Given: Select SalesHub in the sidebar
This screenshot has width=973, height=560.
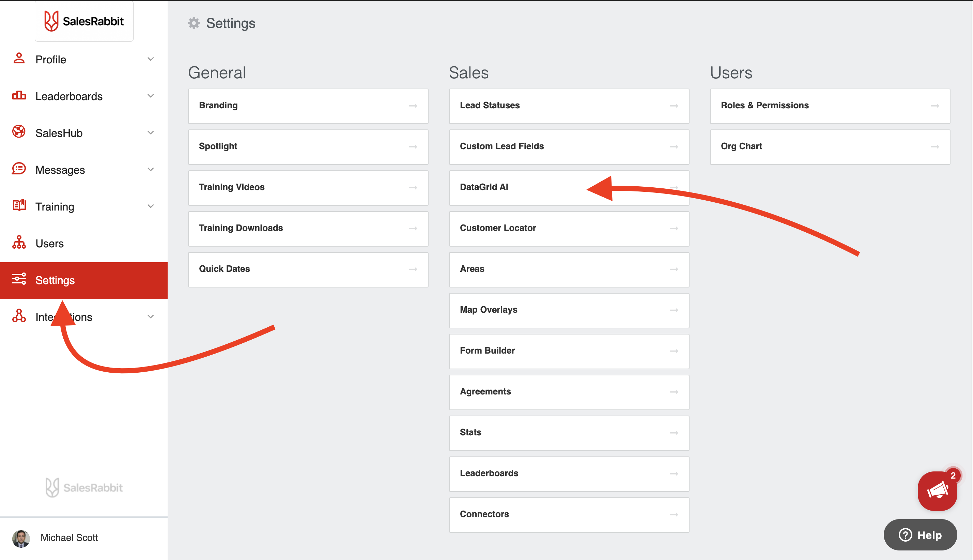Looking at the screenshot, I should [84, 133].
